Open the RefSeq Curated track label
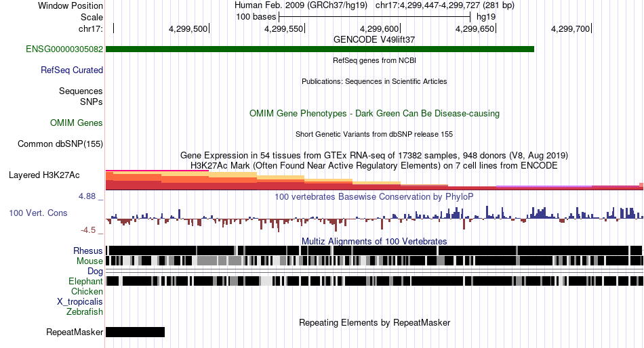The height and width of the screenshot is (348, 644). [x=72, y=70]
